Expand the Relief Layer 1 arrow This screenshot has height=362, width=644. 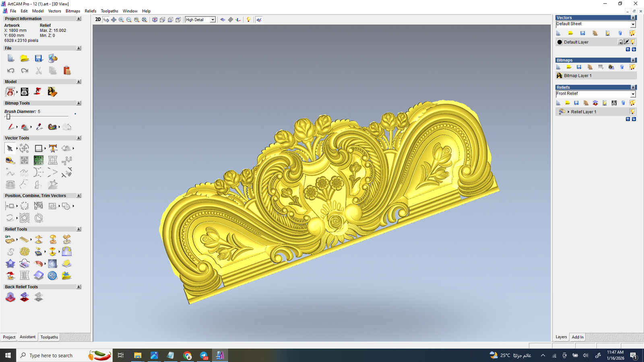point(568,112)
